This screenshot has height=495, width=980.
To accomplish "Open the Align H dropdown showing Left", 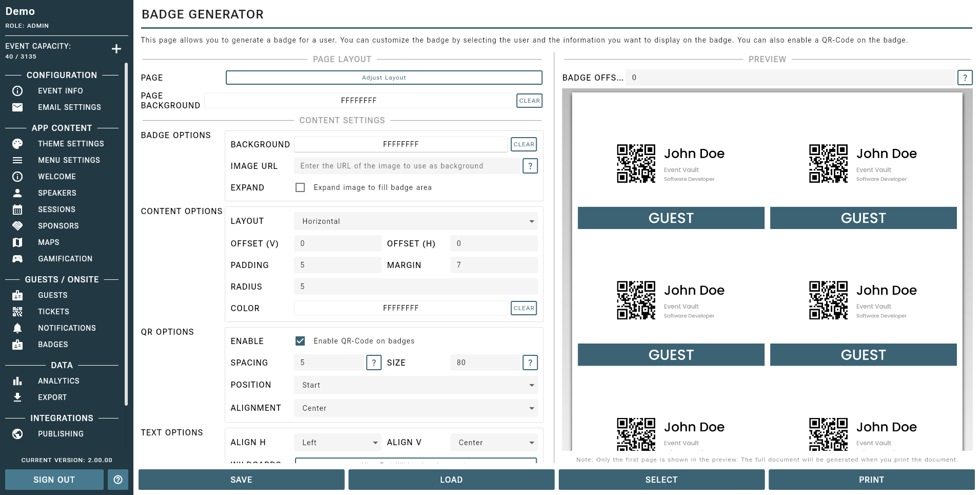I will pos(338,443).
